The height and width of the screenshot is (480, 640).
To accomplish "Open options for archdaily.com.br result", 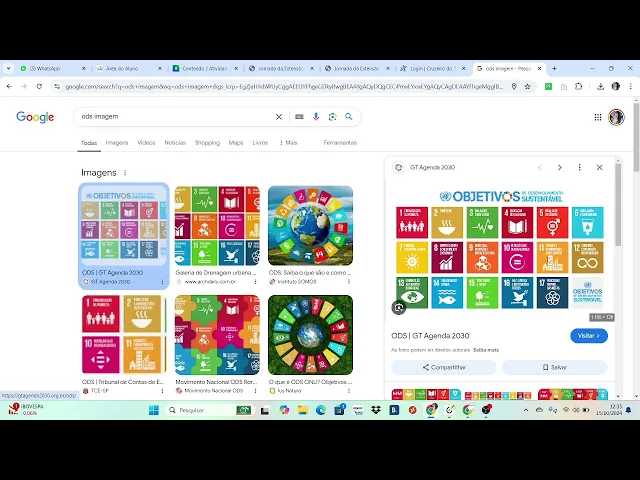I will (256, 282).
